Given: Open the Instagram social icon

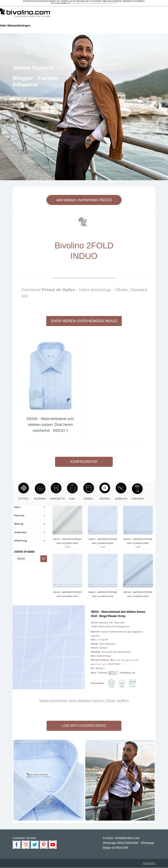Looking at the screenshot, I should [26, 845].
